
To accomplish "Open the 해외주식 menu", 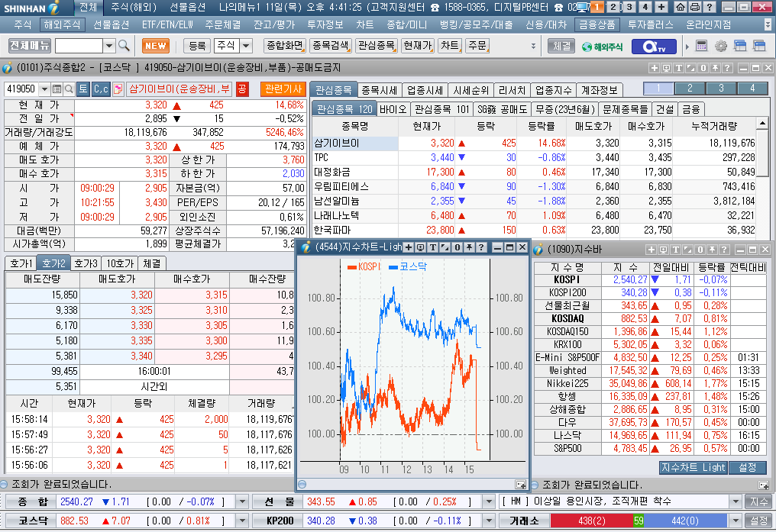I will click(62, 24).
